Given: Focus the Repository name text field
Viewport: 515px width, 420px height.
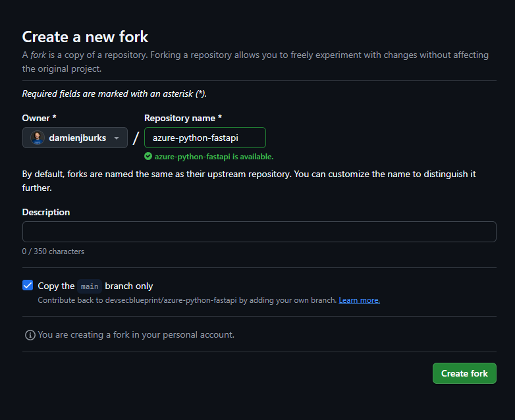Looking at the screenshot, I should click(205, 138).
